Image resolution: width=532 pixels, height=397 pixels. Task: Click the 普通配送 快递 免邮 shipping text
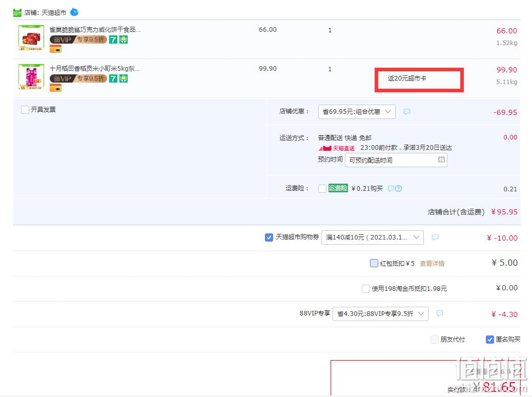345,138
